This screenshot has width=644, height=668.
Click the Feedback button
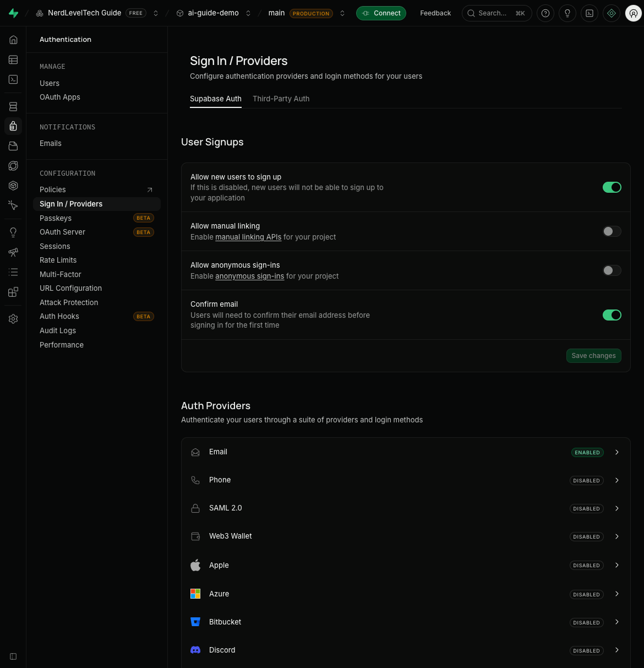pos(435,13)
